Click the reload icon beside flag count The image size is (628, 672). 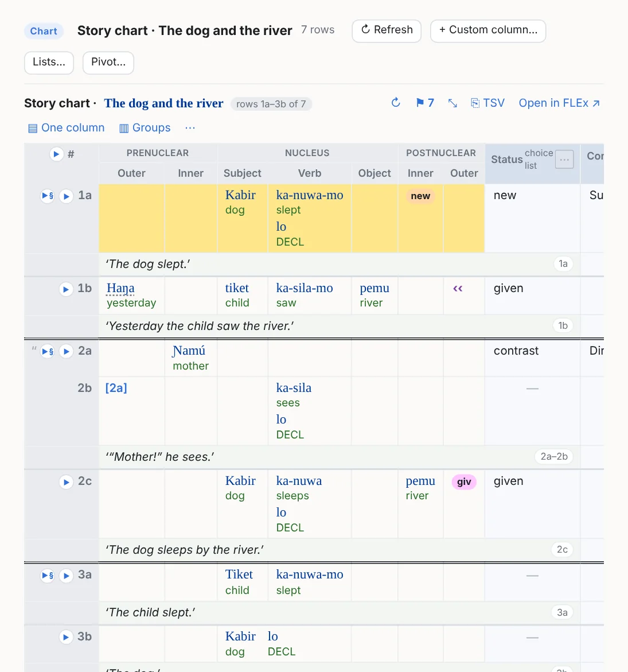tap(396, 103)
